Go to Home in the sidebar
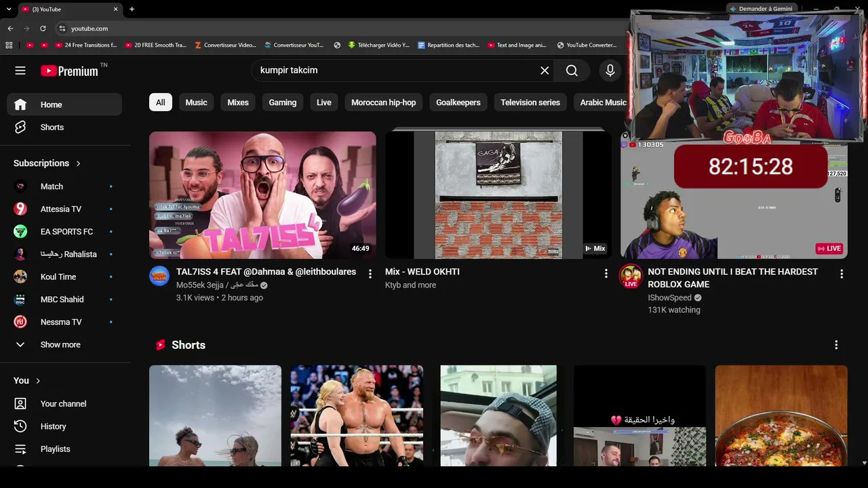This screenshot has width=868, height=488. click(x=64, y=104)
